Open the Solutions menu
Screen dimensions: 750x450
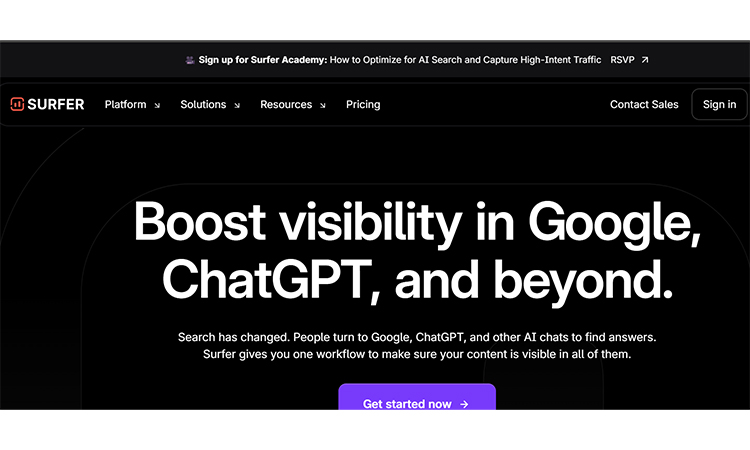tap(203, 104)
